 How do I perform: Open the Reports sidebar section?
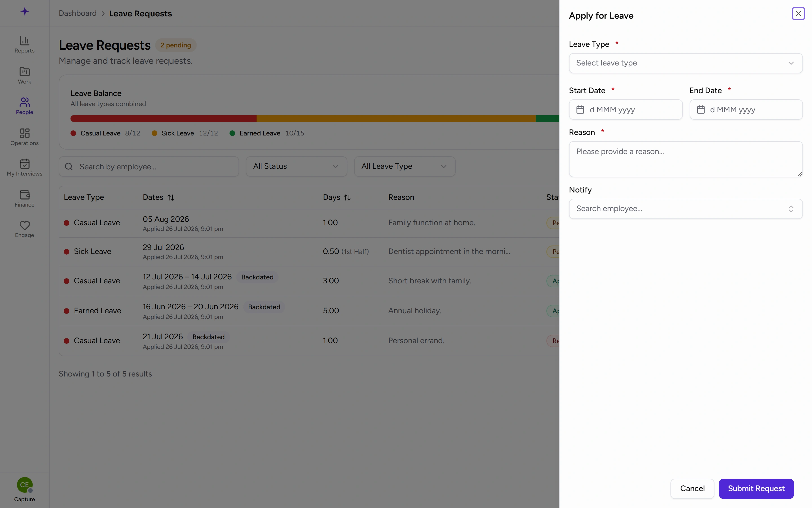(x=25, y=45)
